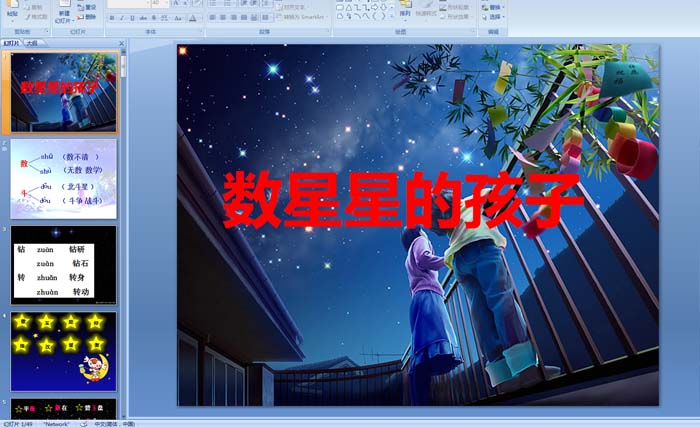Click Convert to SmartArt
Image resolution: width=700 pixels, height=427 pixels.
pyautogui.click(x=301, y=17)
